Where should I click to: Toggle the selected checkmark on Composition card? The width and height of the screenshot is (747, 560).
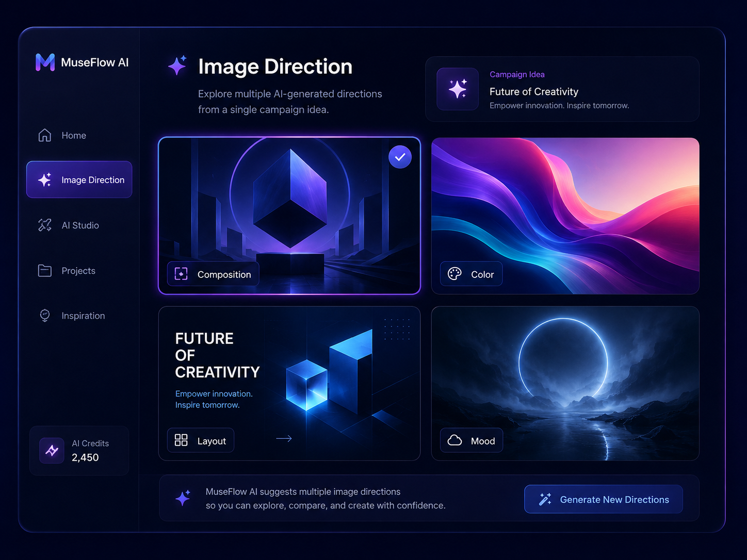tap(400, 157)
